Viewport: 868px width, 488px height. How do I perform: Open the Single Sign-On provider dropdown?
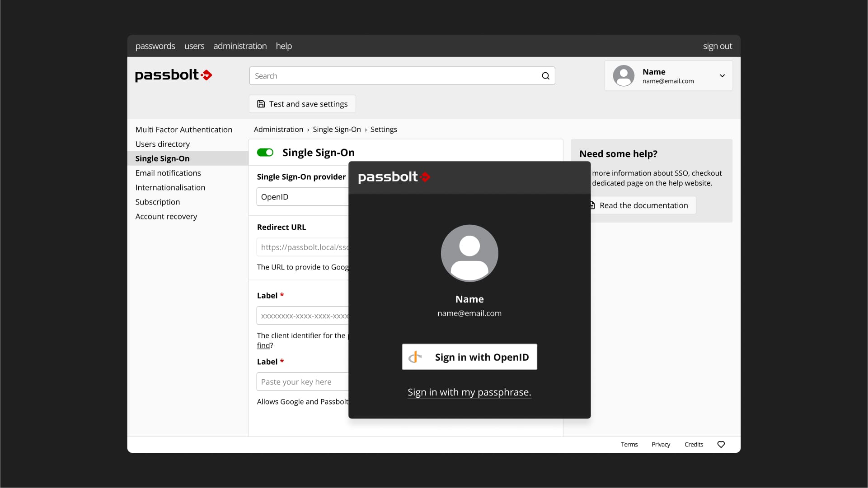[302, 197]
